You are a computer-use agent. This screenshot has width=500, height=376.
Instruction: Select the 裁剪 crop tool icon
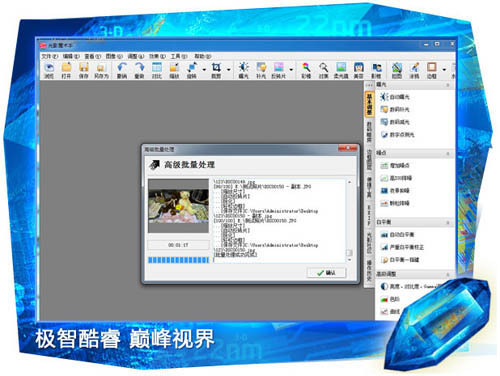[216, 70]
